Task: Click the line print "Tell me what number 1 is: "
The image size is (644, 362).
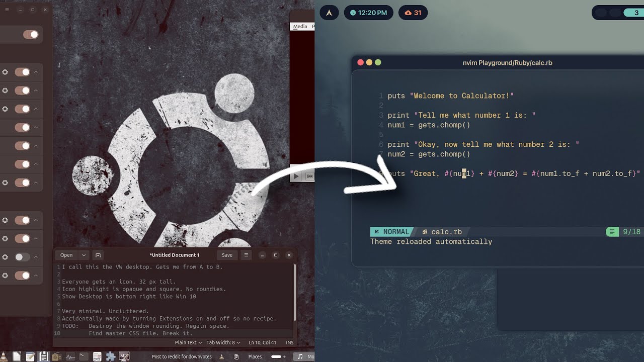Action: tap(461, 115)
